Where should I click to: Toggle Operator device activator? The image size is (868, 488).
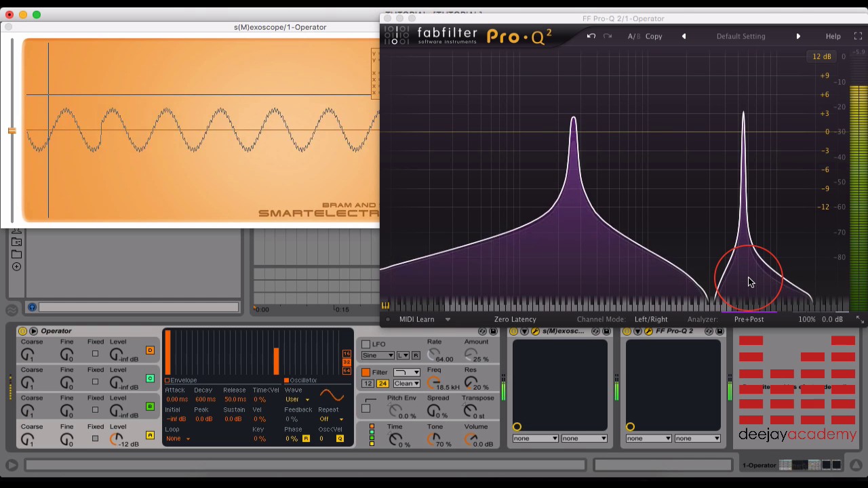(x=22, y=331)
